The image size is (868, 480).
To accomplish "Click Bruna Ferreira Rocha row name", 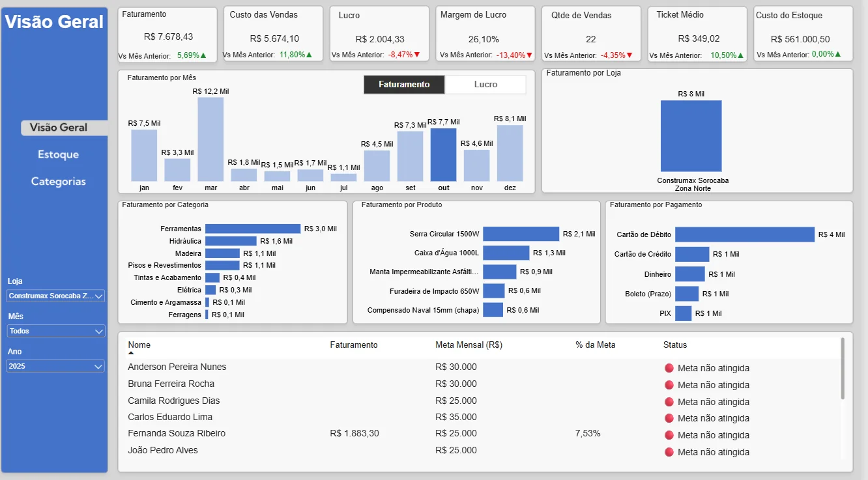I will 171,384.
